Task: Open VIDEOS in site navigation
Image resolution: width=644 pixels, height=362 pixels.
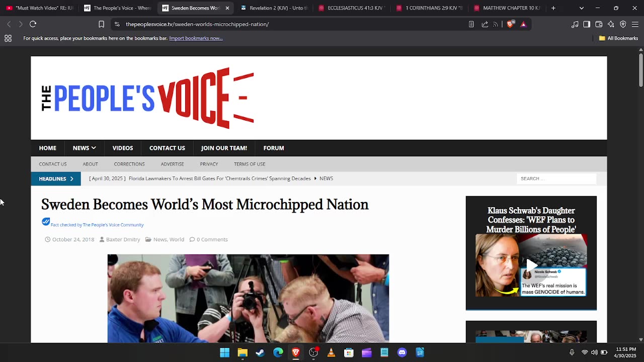Action: (123, 148)
